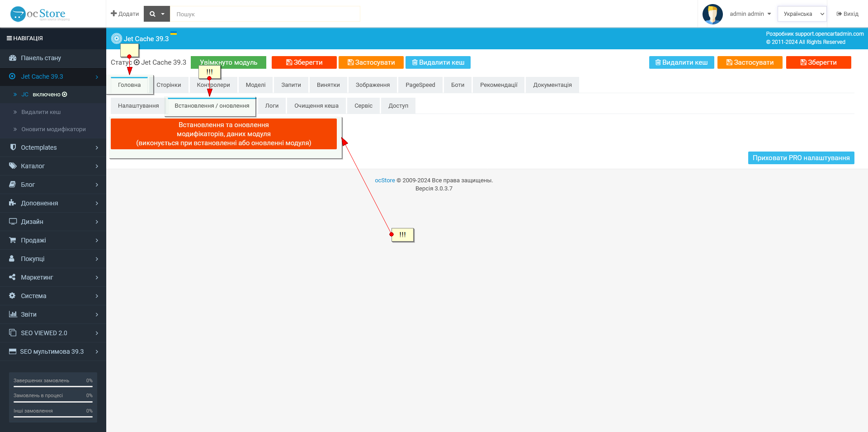Open the Винятки tab
868x432 pixels.
[328, 85]
